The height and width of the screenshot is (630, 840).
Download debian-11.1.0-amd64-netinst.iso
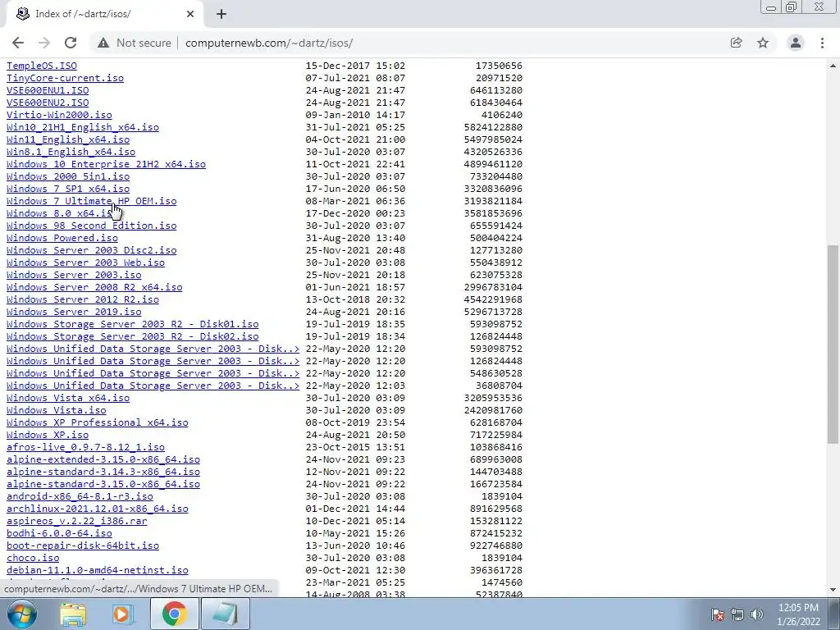98,571
